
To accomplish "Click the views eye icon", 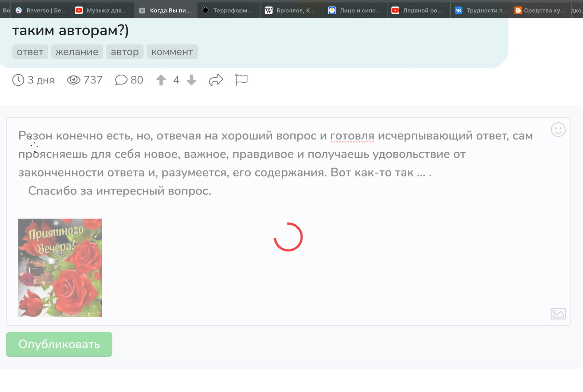I will pyautogui.click(x=74, y=80).
